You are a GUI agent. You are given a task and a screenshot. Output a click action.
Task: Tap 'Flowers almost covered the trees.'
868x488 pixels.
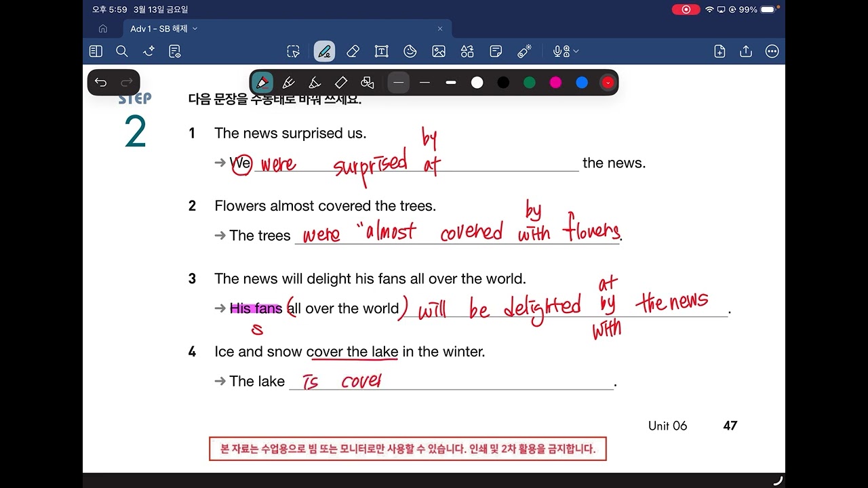(x=325, y=206)
